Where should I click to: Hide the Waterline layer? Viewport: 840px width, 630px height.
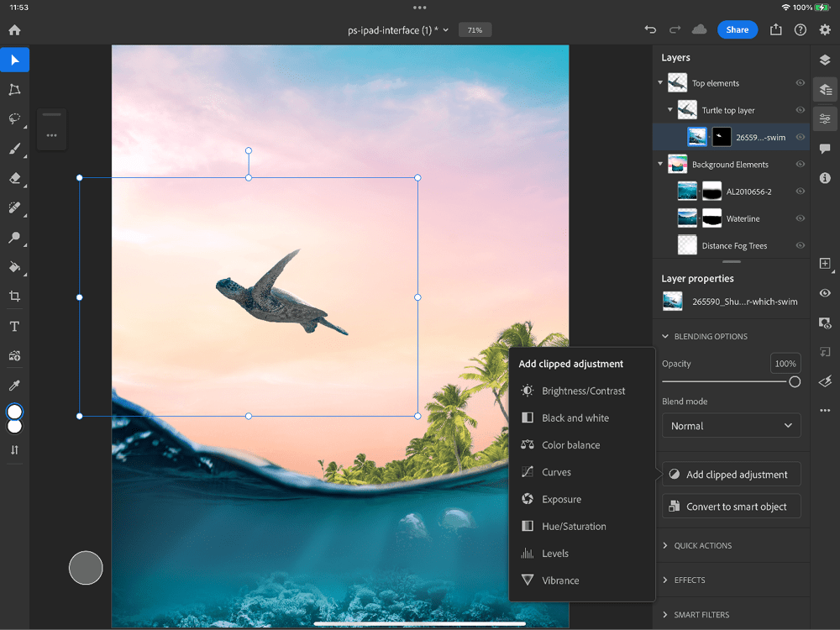point(800,218)
